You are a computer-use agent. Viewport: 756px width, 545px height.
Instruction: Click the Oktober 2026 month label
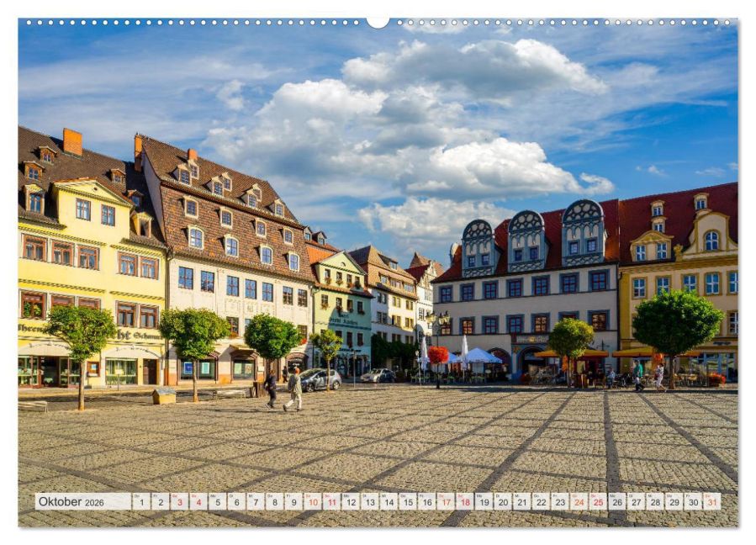[x=71, y=501]
